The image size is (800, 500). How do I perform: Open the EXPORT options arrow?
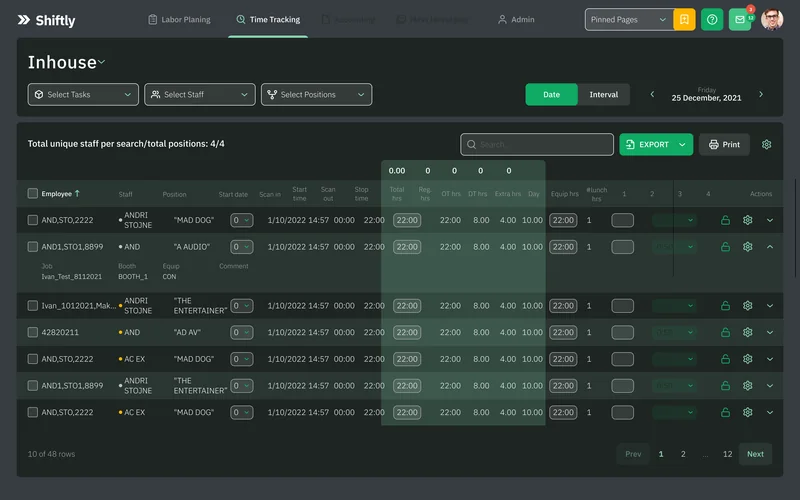coord(682,144)
